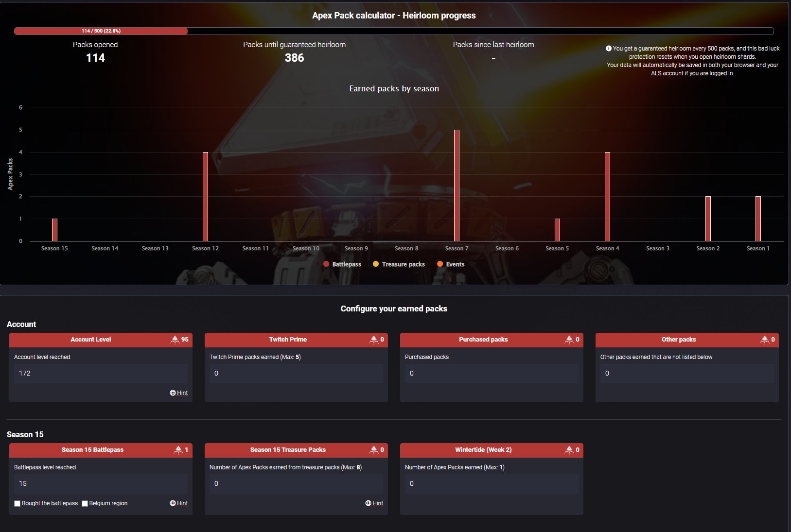Click the pack icon in Season 15 Battlepass header

[x=178, y=450]
